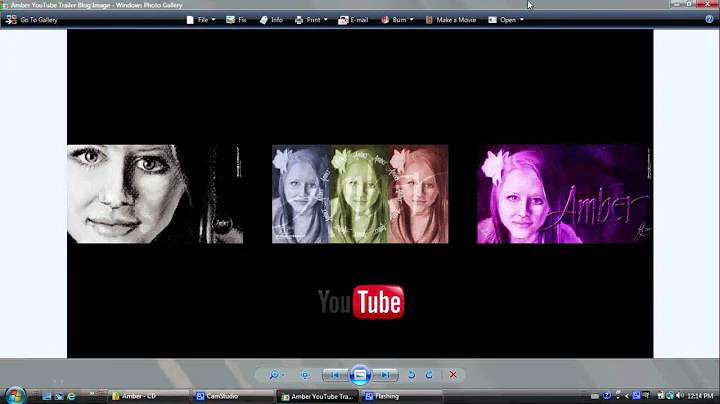The height and width of the screenshot is (404, 720).
Task: Switch to CamStudio taskbar window
Action: pyautogui.click(x=233, y=396)
